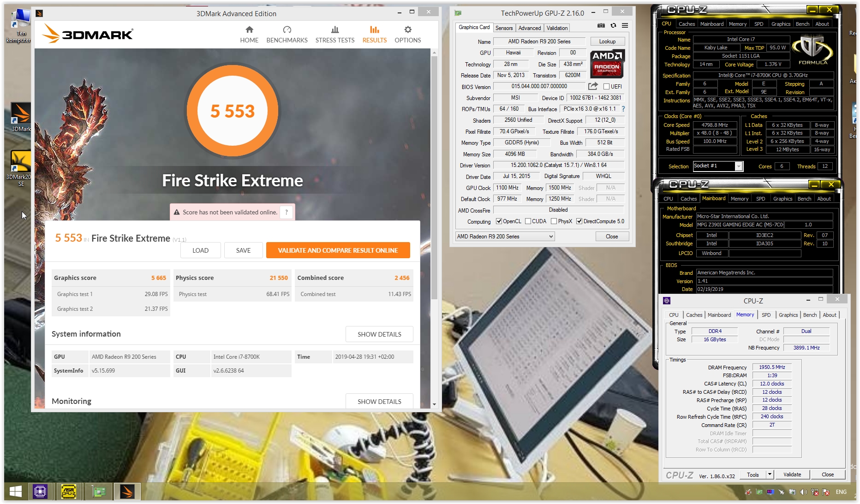Show details for System information
The width and height of the screenshot is (860, 504).
(379, 334)
